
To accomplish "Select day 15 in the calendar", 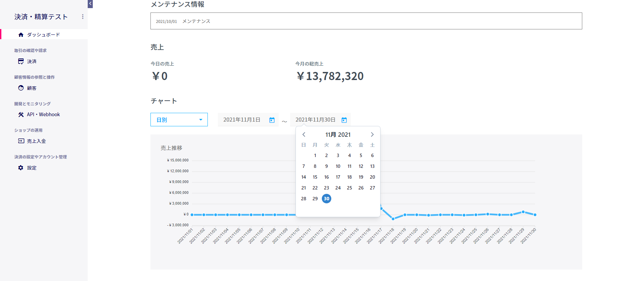I will pyautogui.click(x=315, y=177).
